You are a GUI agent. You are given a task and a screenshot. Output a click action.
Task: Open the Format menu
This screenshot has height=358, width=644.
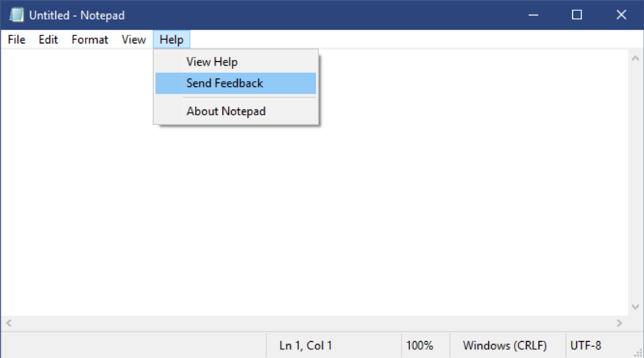coord(90,40)
